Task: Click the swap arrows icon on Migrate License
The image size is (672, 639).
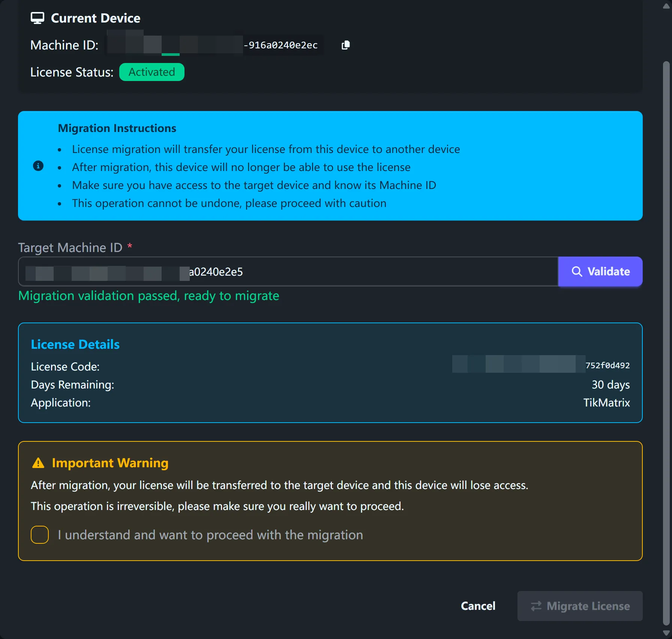Action: 536,606
